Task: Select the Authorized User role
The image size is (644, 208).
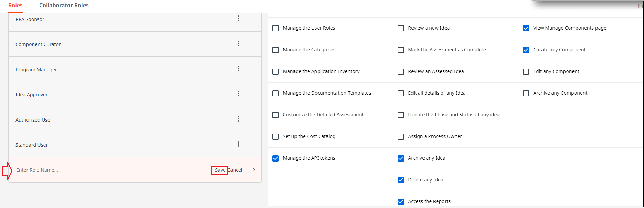Action: tap(135, 119)
